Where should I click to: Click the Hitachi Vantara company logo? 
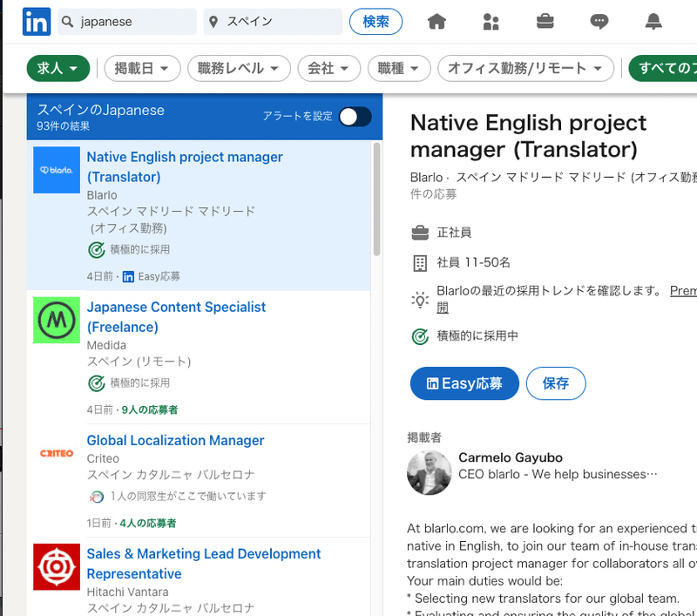(57, 566)
